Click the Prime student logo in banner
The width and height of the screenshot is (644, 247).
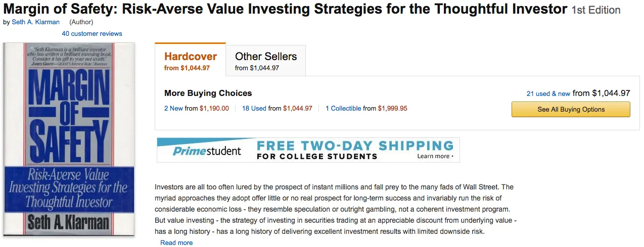pyautogui.click(x=207, y=151)
